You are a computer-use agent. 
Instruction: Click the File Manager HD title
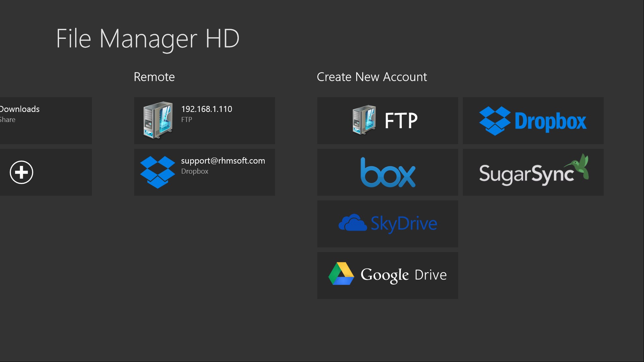148,38
